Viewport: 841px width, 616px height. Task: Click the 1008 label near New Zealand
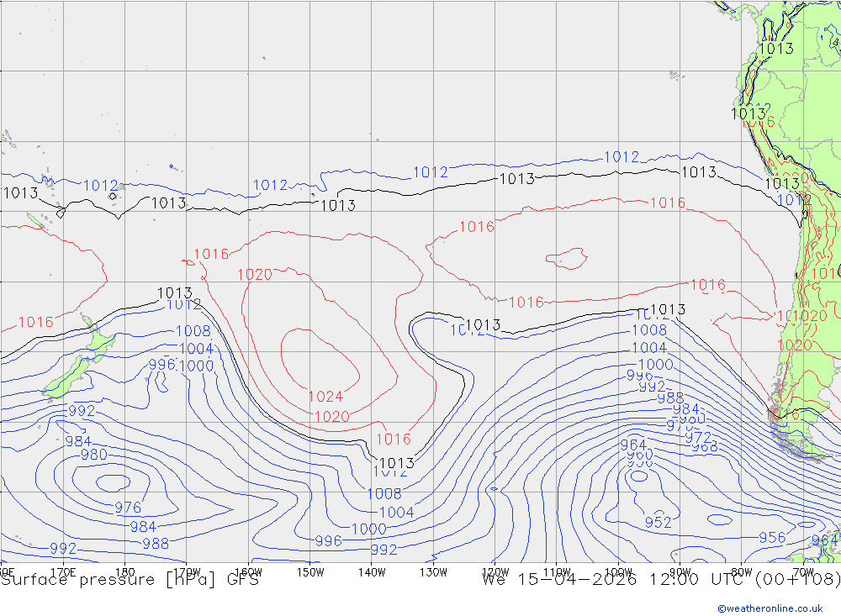pyautogui.click(x=193, y=331)
